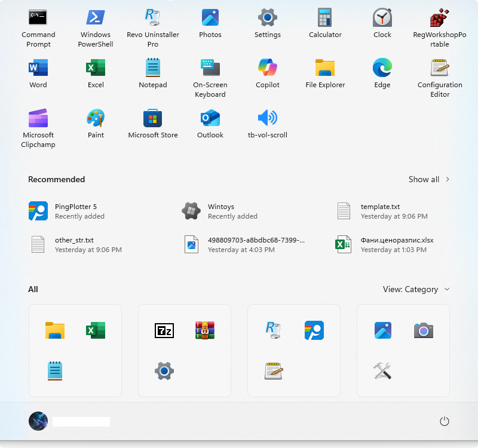Screen dimensions: 478x448
Task: Launch Microsoft Edge
Action: click(382, 73)
